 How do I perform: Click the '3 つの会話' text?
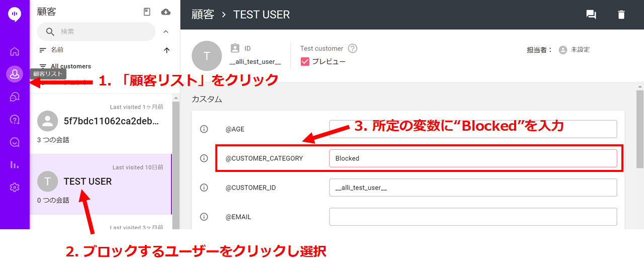point(53,140)
